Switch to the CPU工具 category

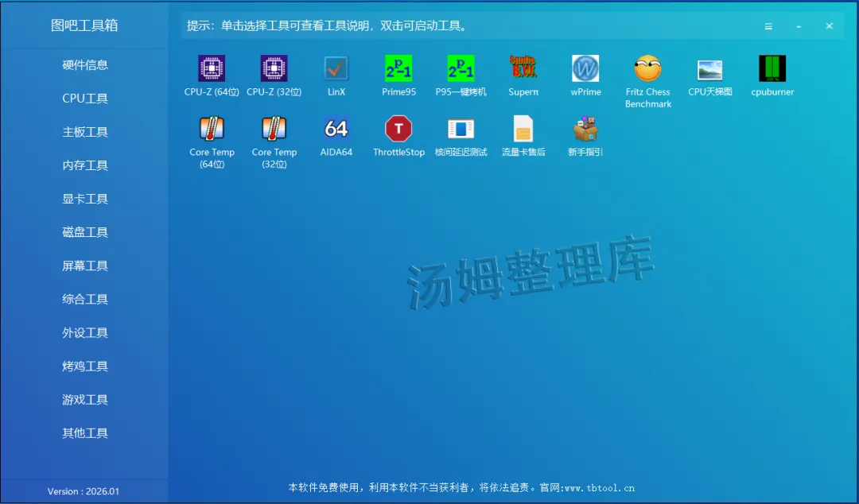85,99
